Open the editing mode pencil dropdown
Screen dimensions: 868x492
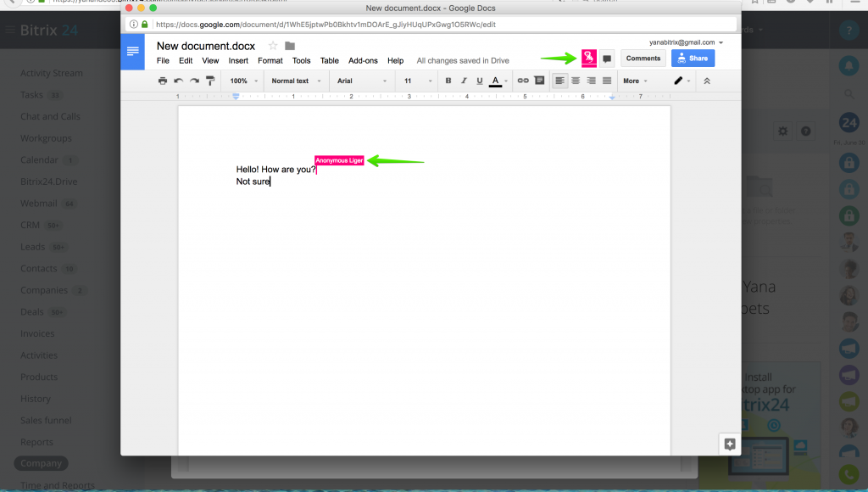(x=682, y=81)
